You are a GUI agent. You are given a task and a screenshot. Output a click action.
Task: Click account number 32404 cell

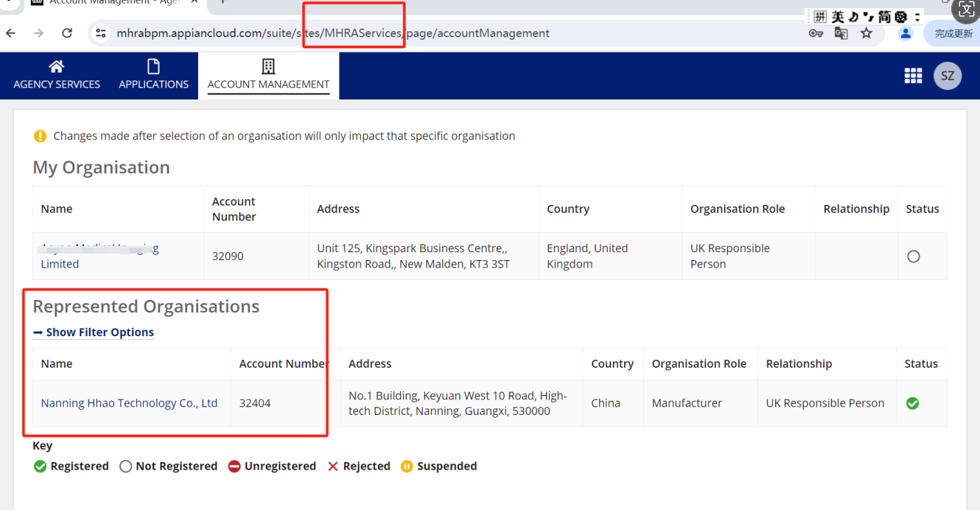coord(285,403)
